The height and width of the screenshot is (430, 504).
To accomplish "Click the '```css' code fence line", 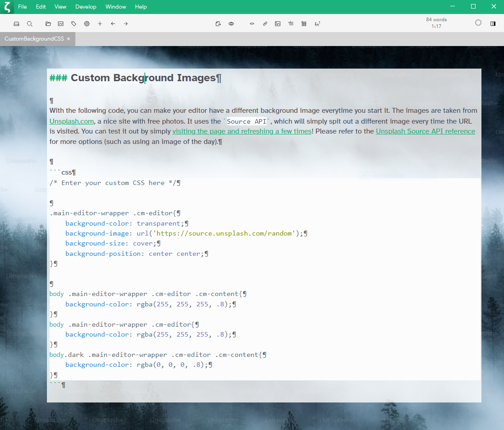I will click(62, 172).
